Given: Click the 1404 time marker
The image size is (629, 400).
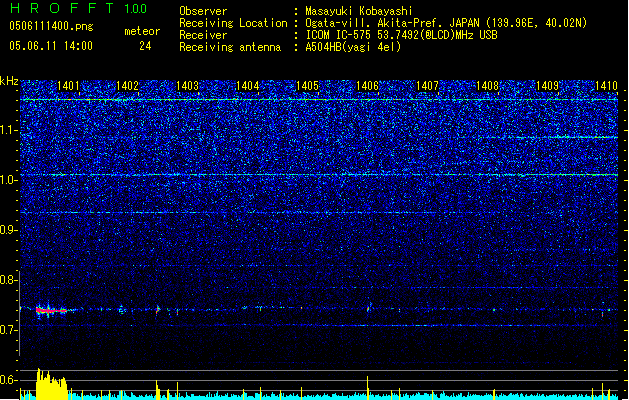Looking at the screenshot, I should coord(248,86).
